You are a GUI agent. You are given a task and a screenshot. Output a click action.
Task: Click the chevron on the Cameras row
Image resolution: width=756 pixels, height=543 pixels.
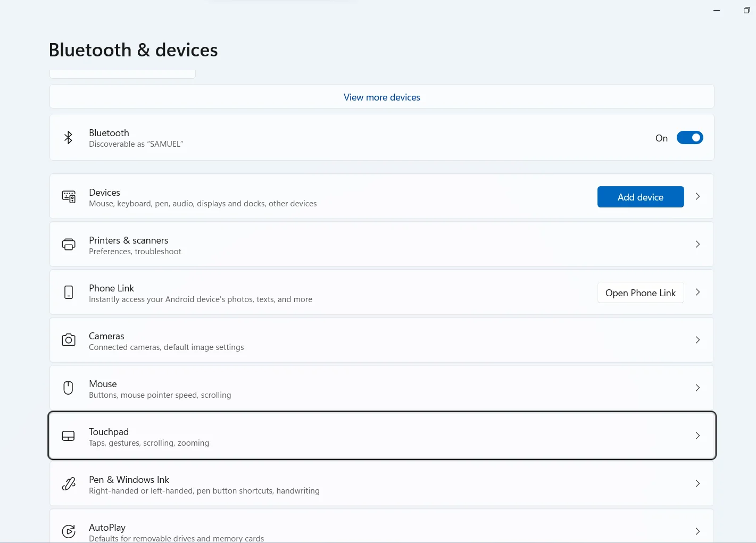pos(697,340)
